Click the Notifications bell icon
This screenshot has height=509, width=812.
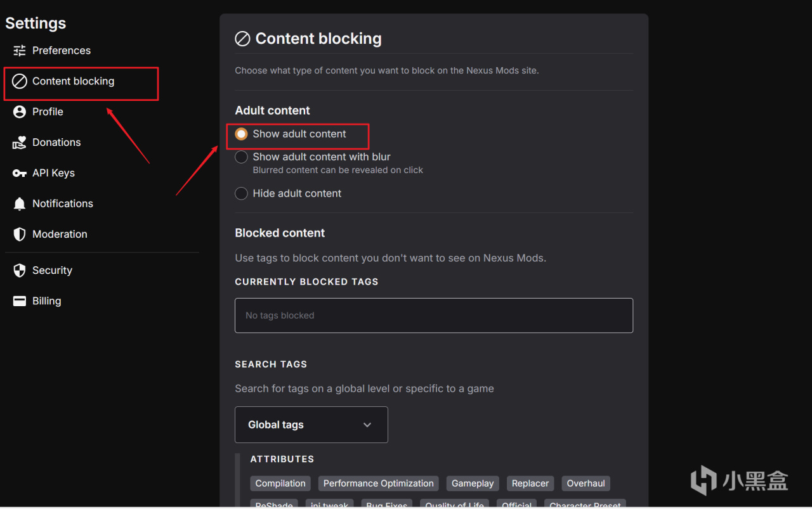click(x=20, y=203)
